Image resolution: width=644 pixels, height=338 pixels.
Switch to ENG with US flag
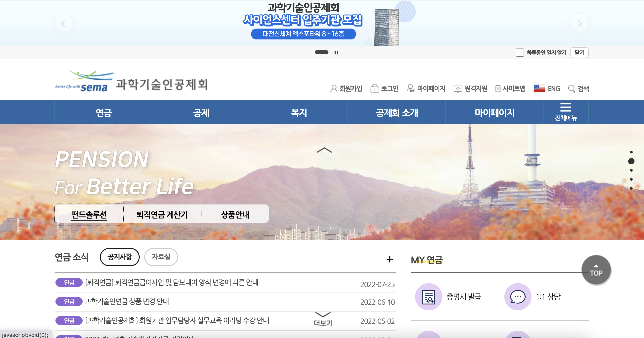pyautogui.click(x=547, y=88)
